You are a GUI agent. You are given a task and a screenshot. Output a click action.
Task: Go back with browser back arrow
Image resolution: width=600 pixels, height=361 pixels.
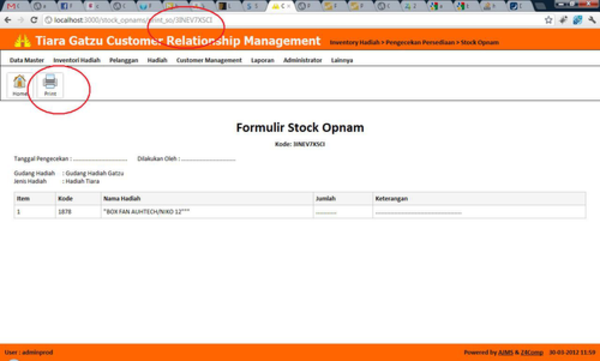pos(8,20)
